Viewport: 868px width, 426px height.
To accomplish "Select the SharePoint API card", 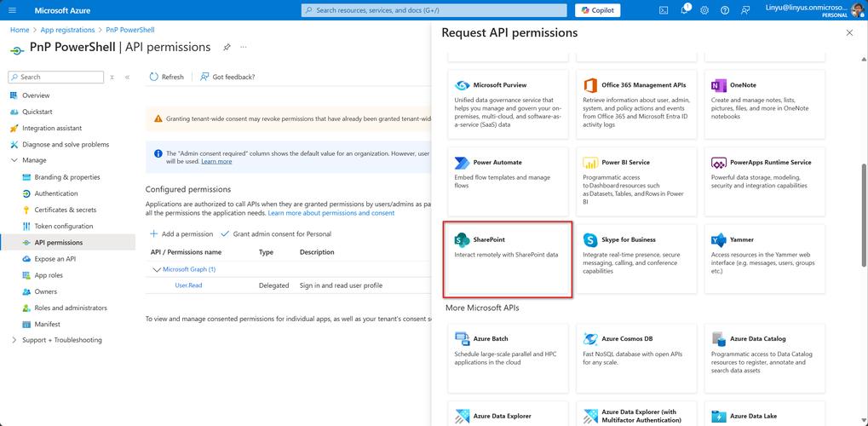I will pyautogui.click(x=508, y=259).
